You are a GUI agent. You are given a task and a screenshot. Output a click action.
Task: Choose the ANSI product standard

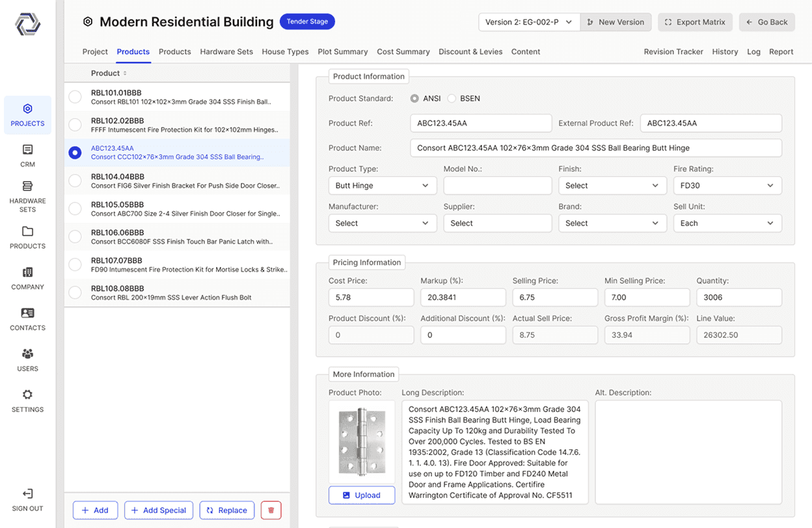(x=414, y=98)
